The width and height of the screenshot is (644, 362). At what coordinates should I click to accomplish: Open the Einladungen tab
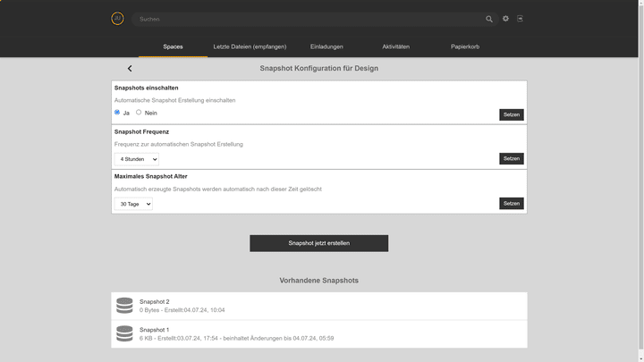pyautogui.click(x=326, y=46)
